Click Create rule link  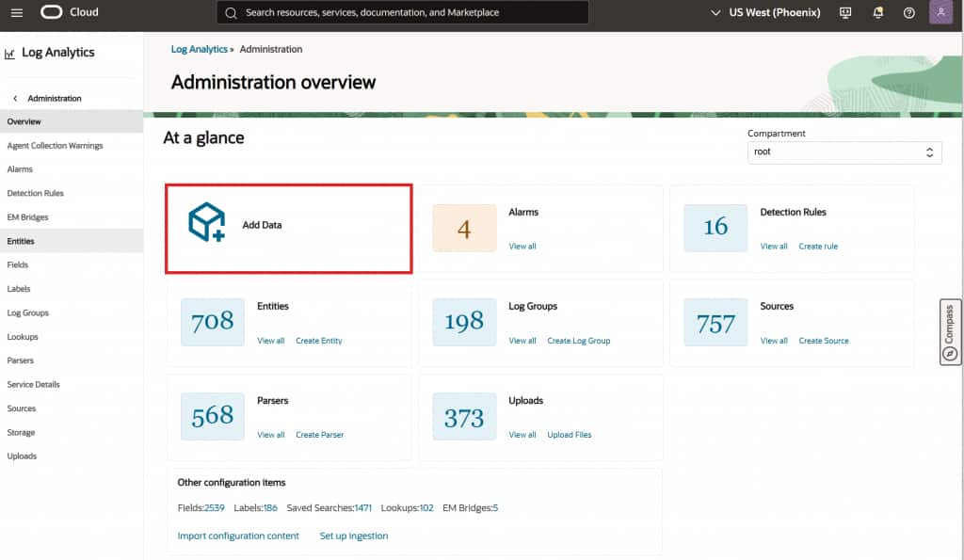[x=818, y=247]
